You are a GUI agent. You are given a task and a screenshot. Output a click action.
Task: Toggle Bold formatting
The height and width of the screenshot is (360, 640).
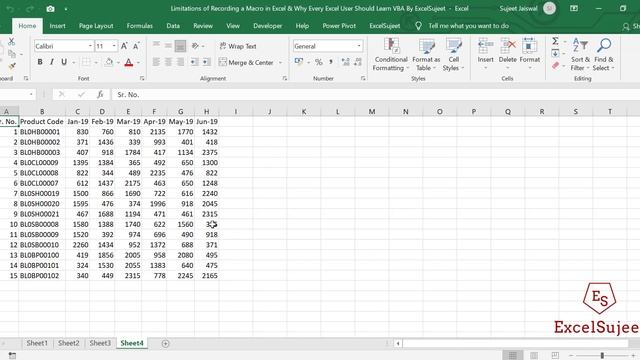40,62
